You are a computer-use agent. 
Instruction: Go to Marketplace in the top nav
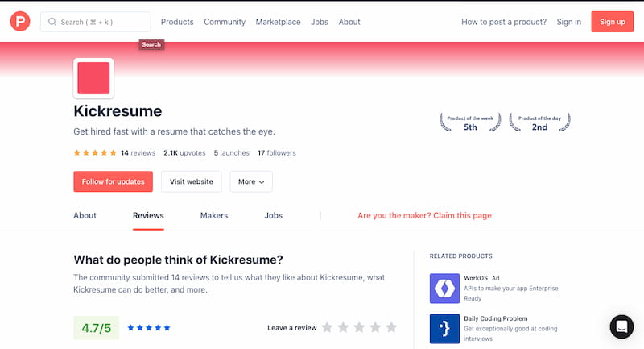click(278, 22)
